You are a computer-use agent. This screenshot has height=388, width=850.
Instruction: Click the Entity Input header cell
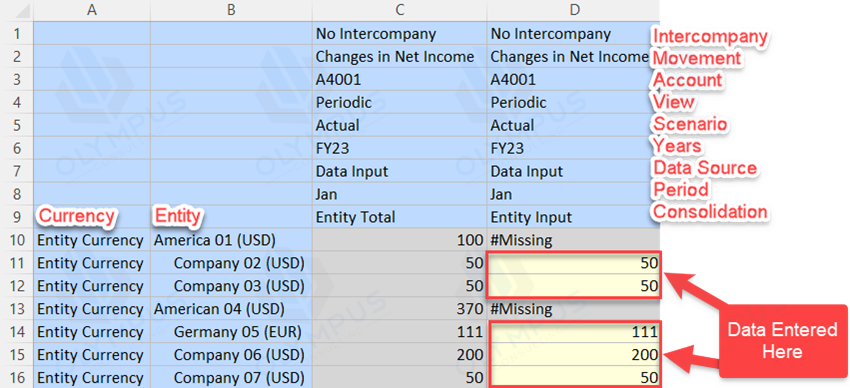click(574, 217)
